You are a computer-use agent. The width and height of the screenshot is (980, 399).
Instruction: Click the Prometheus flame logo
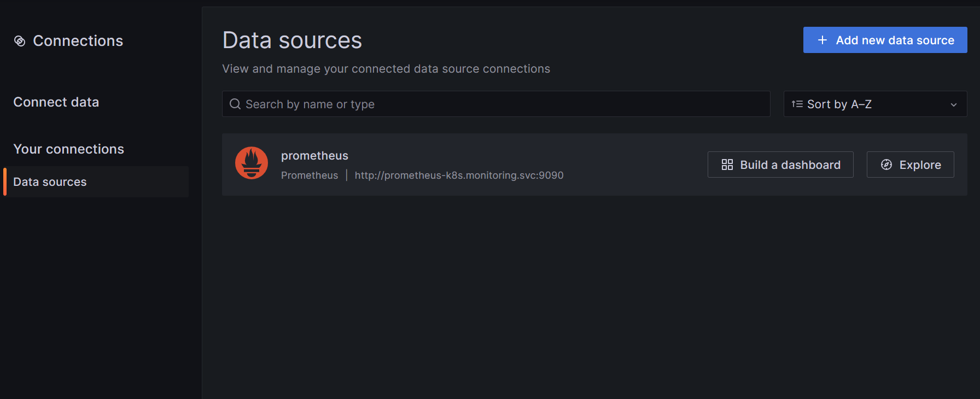[x=252, y=163]
